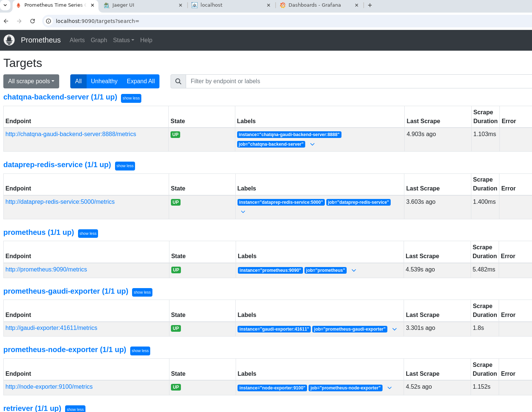View site information icon in address bar

pos(48,21)
